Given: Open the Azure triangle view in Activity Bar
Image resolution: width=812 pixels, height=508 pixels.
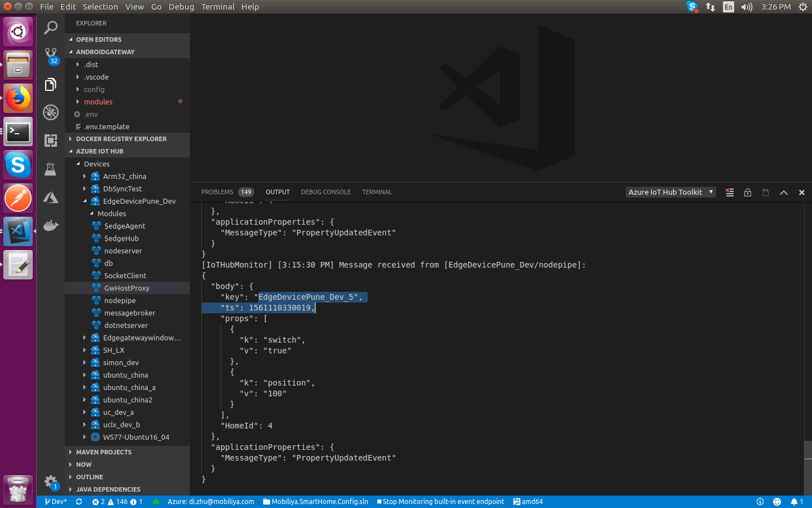Looking at the screenshot, I should 51,197.
